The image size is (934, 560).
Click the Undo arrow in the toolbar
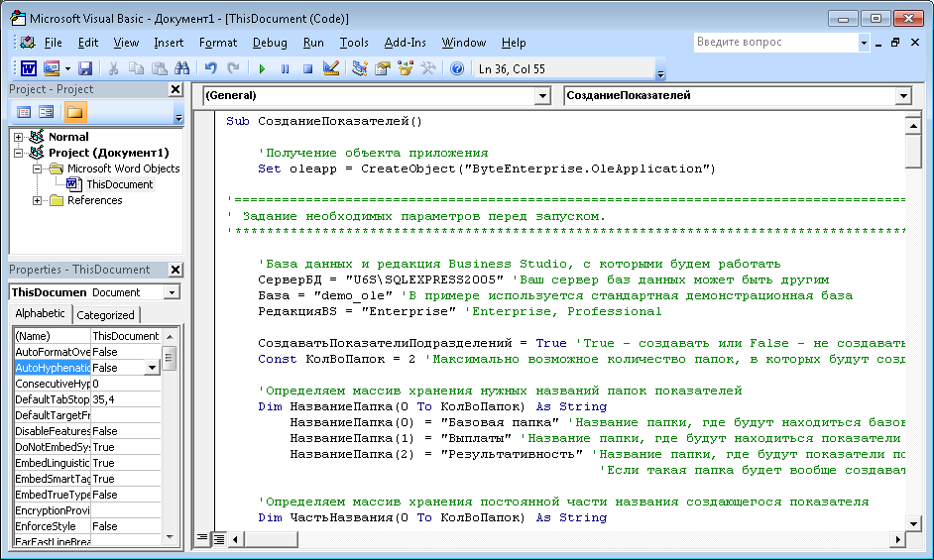tap(210, 68)
